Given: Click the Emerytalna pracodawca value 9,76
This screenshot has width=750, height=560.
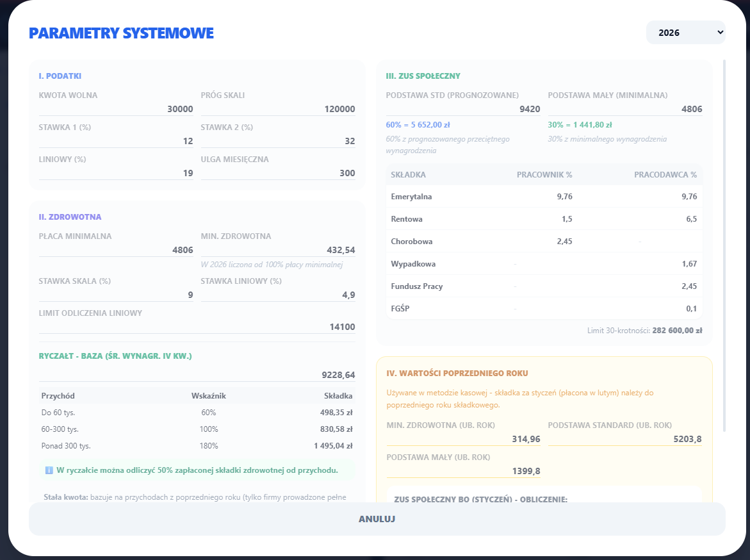Looking at the screenshot, I should pos(689,196).
